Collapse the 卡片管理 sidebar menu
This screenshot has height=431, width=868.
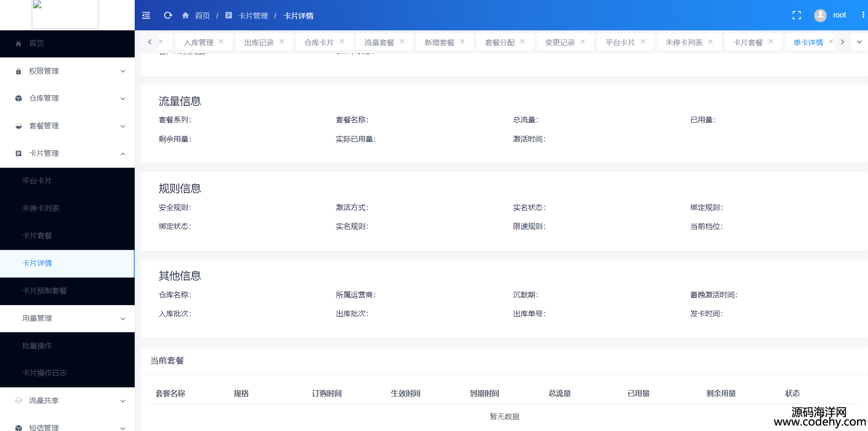tap(67, 153)
